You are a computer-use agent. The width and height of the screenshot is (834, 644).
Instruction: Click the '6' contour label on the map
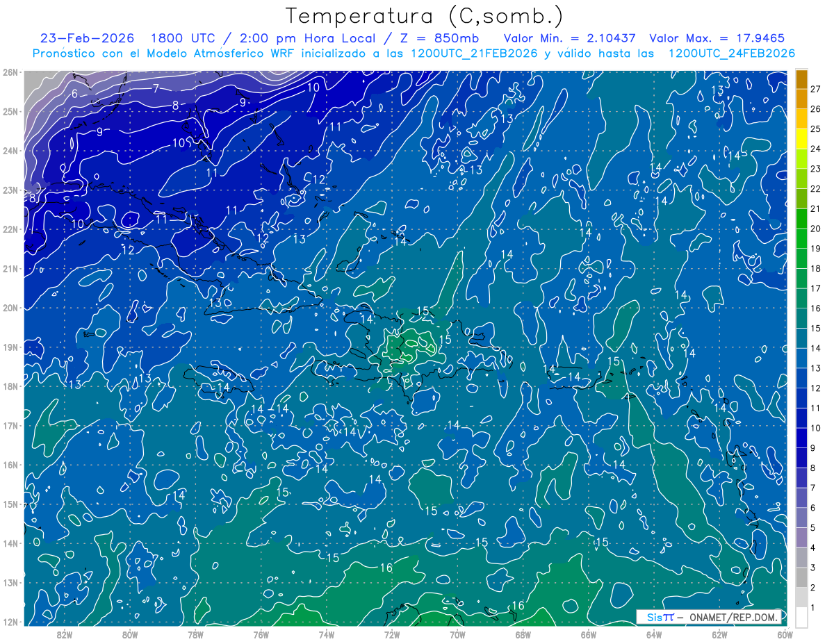point(74,94)
